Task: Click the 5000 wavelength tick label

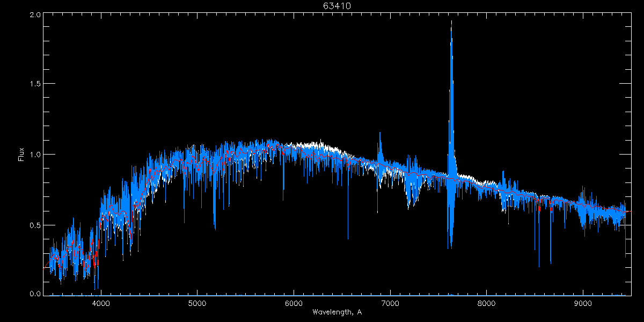Action: [x=197, y=303]
